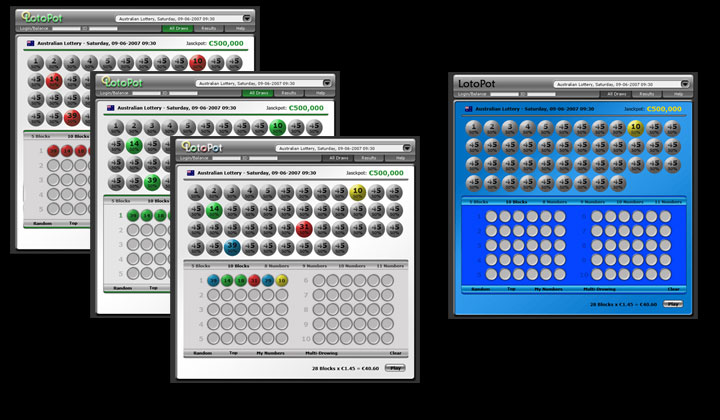
Task: Deselect yellow ball 10 in blue window
Action: 636,128
